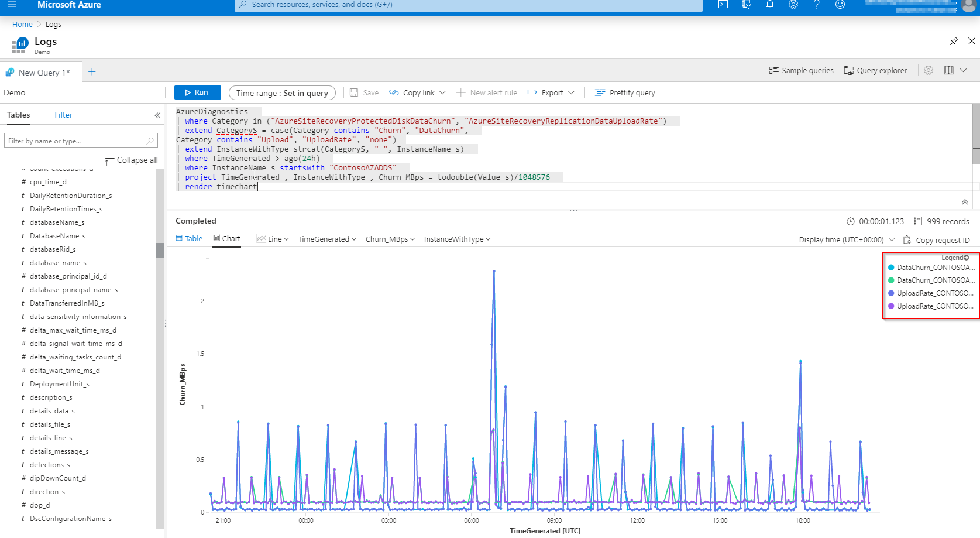980x538 pixels.
Task: Open the directory and subscription filter
Action: tap(747, 4)
